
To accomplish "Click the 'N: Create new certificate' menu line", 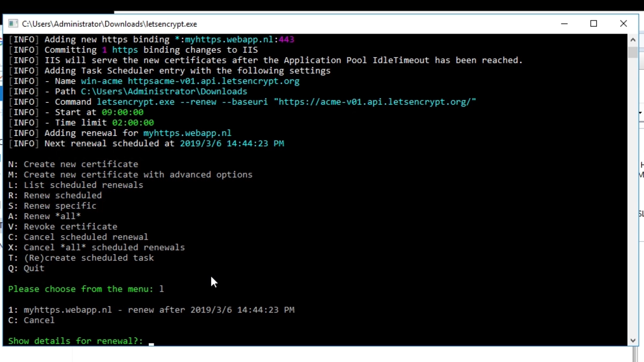I will [x=73, y=164].
